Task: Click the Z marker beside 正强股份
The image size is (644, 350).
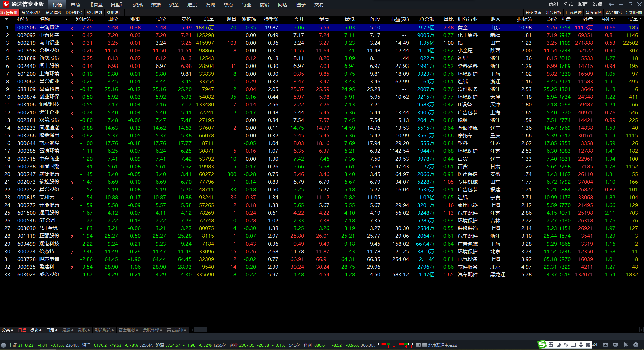Action: (72, 237)
